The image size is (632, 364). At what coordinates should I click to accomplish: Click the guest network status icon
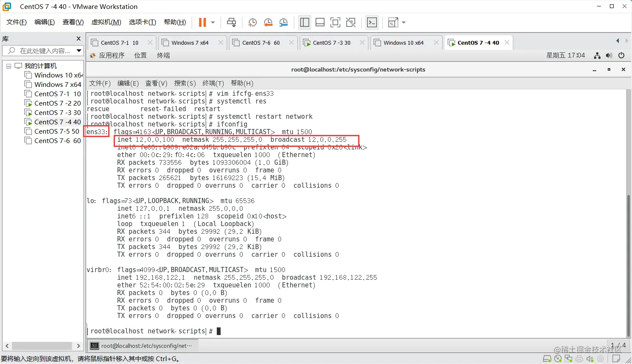point(598,55)
